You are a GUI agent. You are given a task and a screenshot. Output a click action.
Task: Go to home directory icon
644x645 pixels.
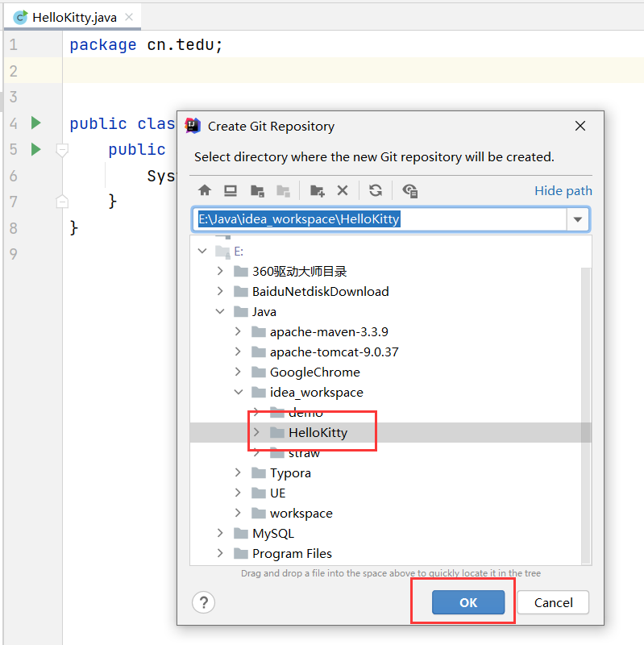205,190
